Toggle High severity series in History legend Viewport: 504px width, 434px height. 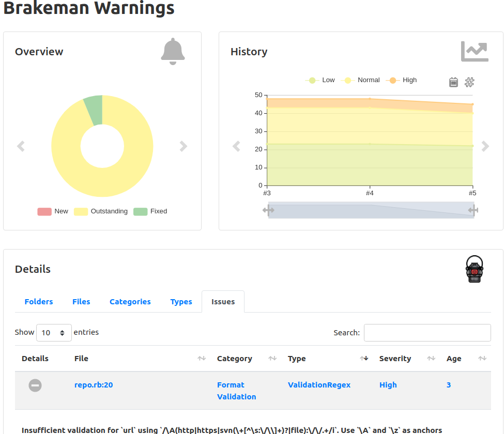pyautogui.click(x=401, y=80)
